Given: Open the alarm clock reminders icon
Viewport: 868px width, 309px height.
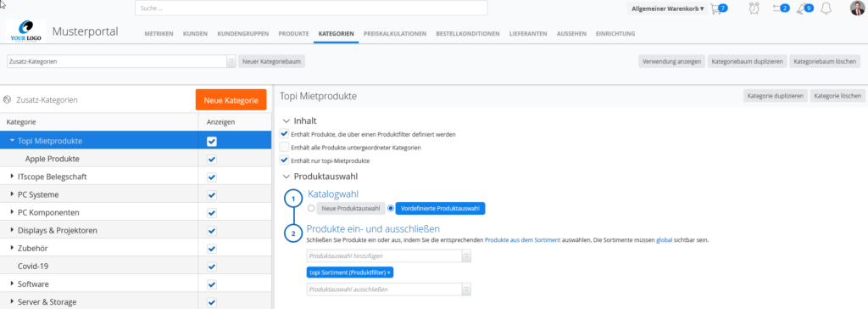Looking at the screenshot, I should click(x=754, y=8).
